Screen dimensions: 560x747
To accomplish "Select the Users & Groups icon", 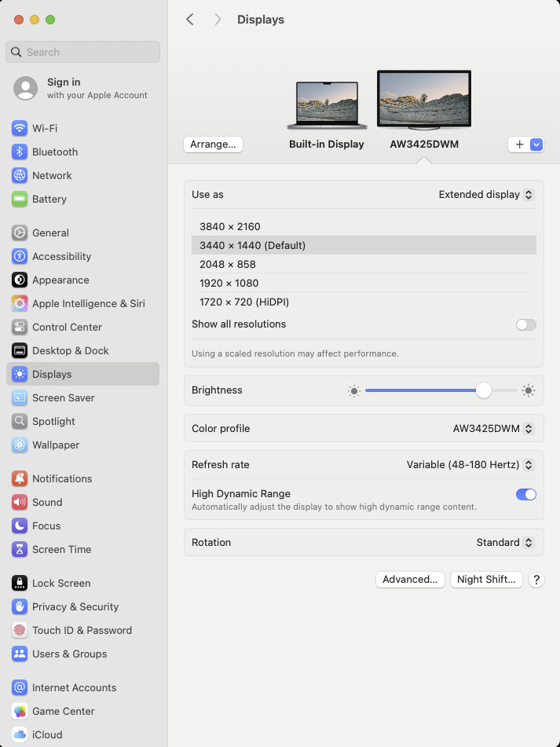I will click(20, 654).
